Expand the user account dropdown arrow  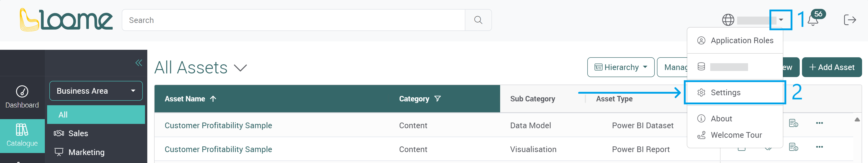pos(781,20)
